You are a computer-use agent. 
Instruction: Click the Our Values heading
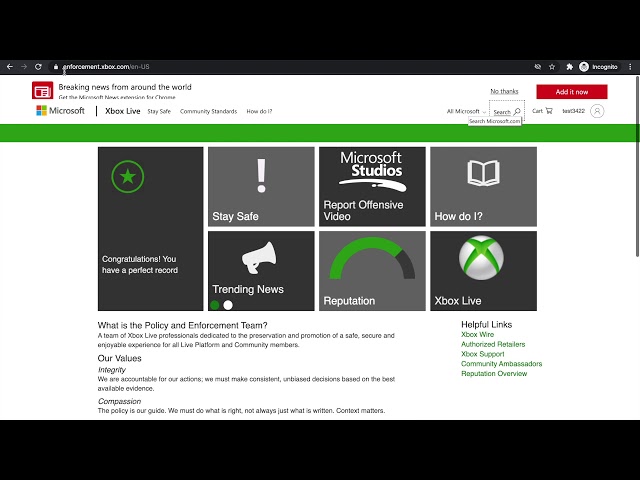tap(119, 358)
